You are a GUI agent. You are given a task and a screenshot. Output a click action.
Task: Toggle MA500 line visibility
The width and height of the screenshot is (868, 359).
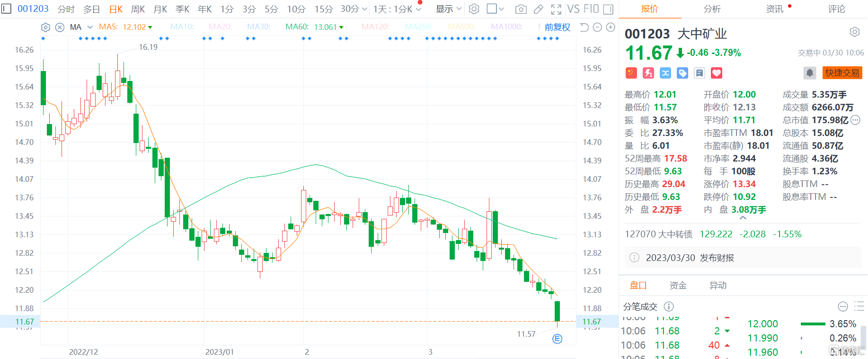461,27
